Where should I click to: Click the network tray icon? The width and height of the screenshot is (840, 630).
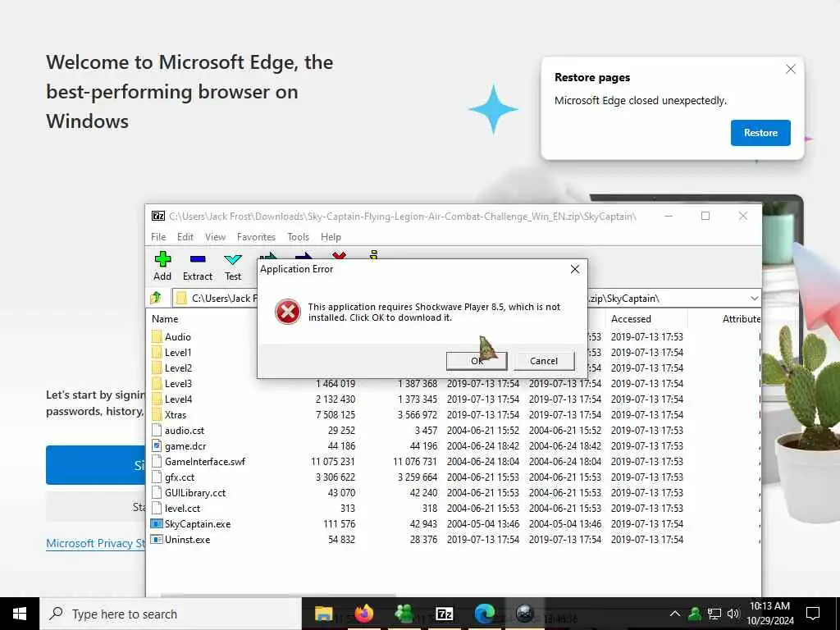714,614
